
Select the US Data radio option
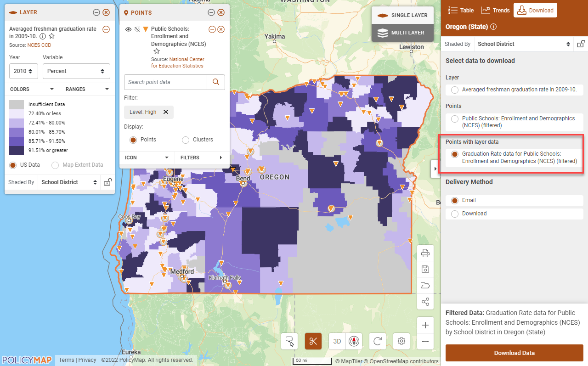13,165
